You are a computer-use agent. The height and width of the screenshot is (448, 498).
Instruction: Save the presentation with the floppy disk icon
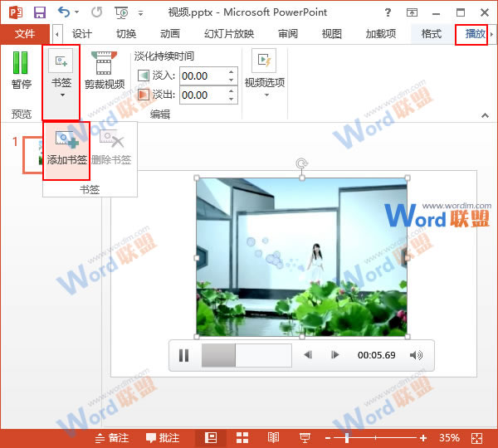(40, 12)
